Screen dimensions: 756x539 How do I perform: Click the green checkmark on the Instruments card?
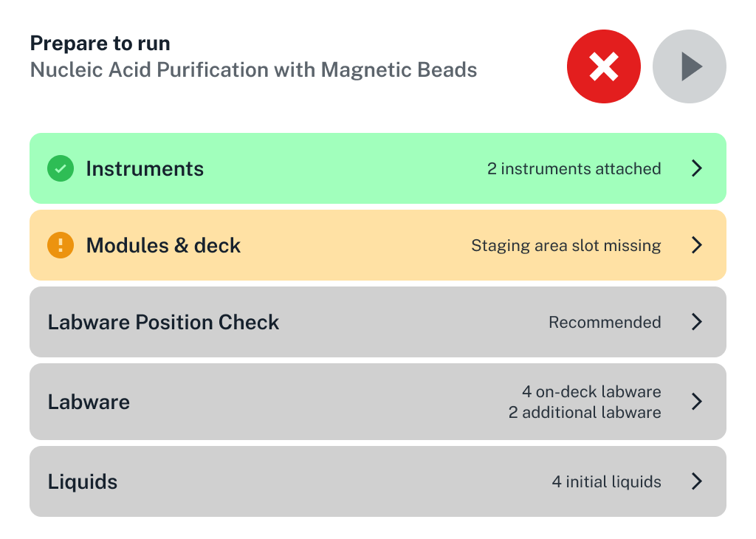[x=61, y=168]
